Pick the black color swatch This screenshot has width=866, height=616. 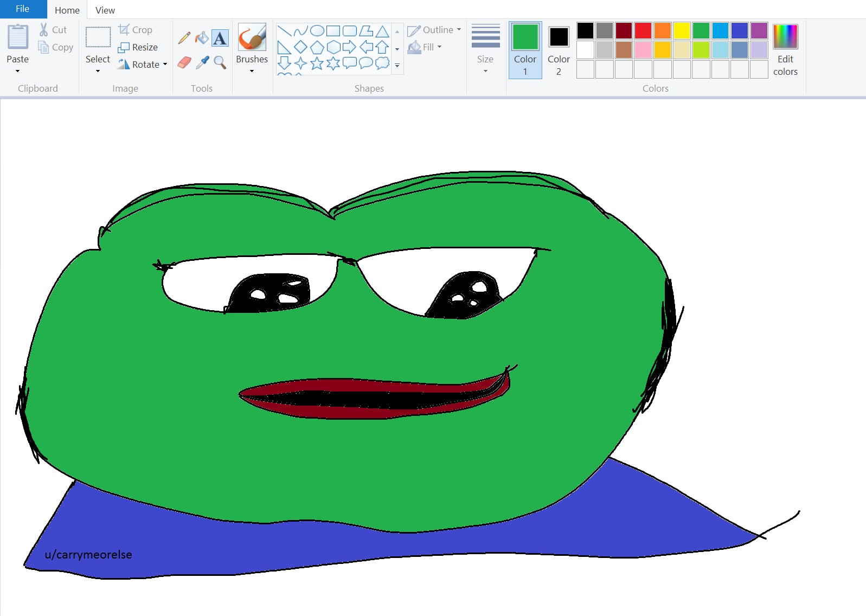585,30
